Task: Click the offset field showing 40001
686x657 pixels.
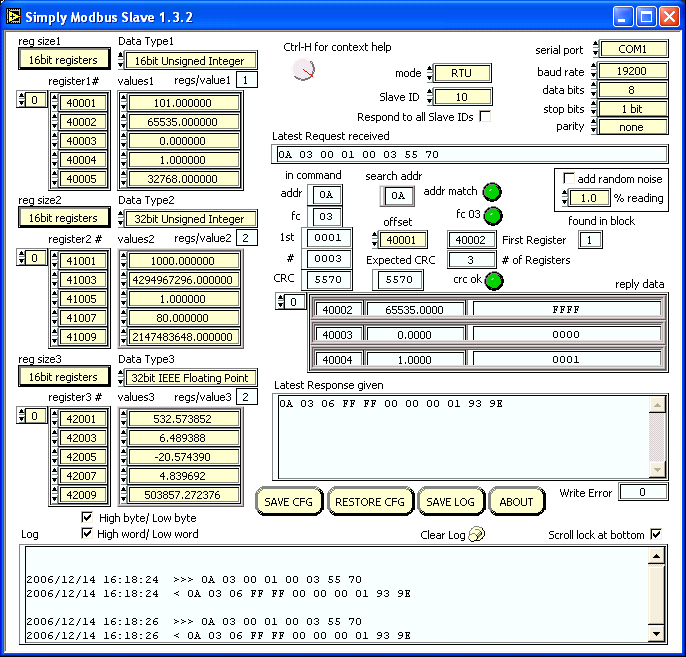Action: point(402,240)
